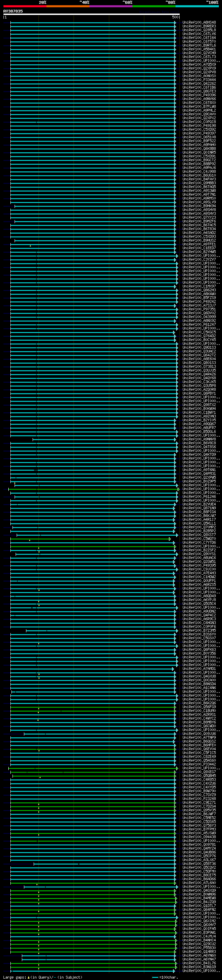Select hit label UniRef100_P61246
222x980 pixels.
click(x=199, y=497)
